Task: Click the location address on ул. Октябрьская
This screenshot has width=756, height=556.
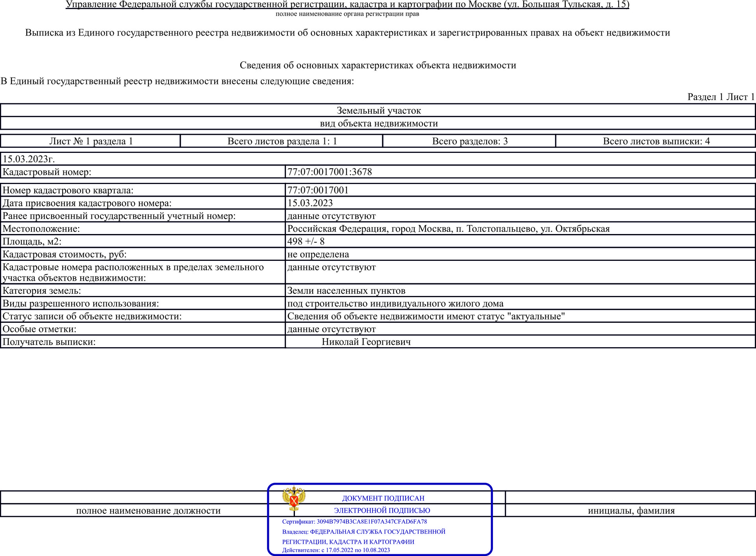Action: [x=448, y=229]
